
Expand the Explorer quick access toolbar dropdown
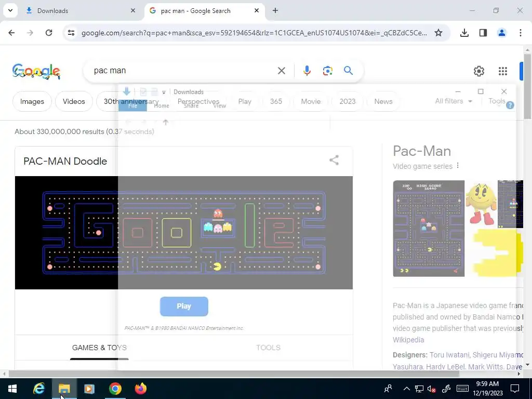pos(164,92)
